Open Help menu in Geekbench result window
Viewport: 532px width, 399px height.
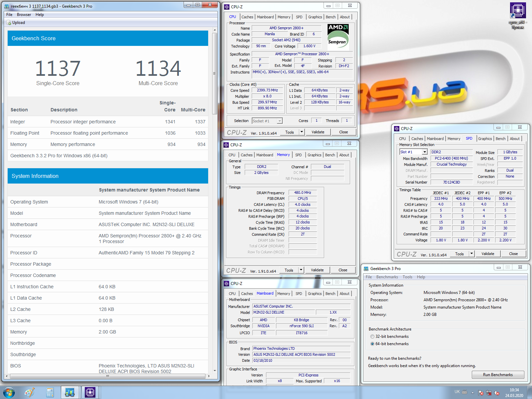pyautogui.click(x=40, y=15)
